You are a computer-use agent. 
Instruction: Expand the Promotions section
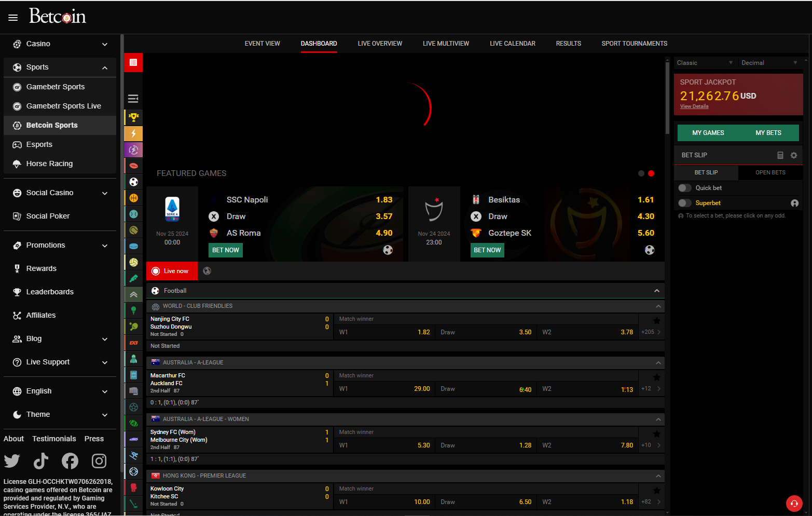click(x=60, y=246)
